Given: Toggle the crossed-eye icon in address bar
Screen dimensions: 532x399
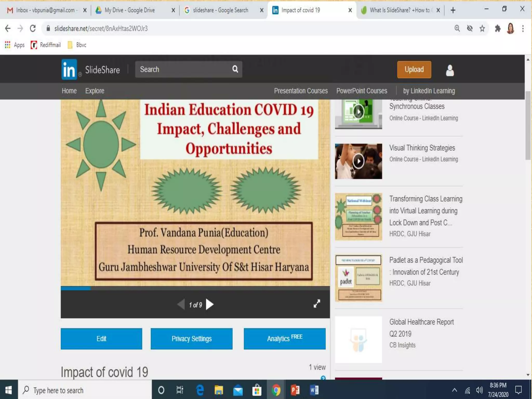Looking at the screenshot, I should point(470,28).
